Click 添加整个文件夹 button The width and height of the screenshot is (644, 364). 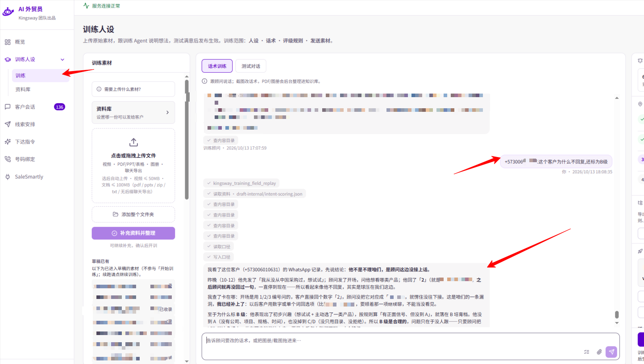point(133,215)
